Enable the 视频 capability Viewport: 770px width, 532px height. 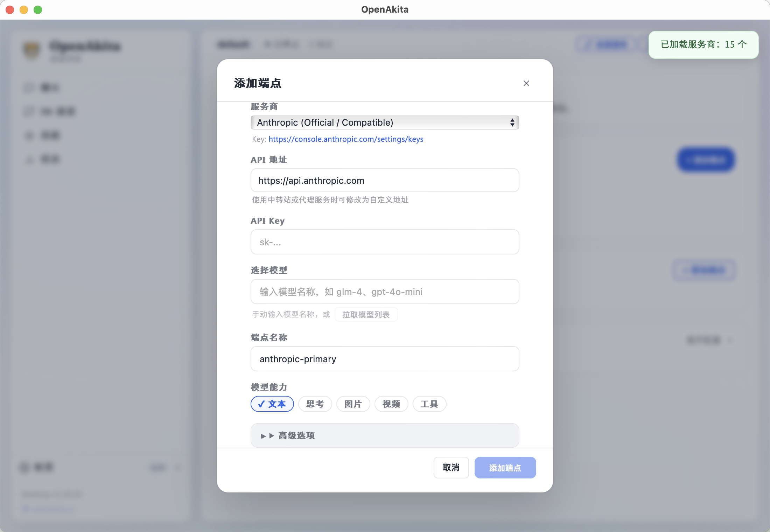391,404
